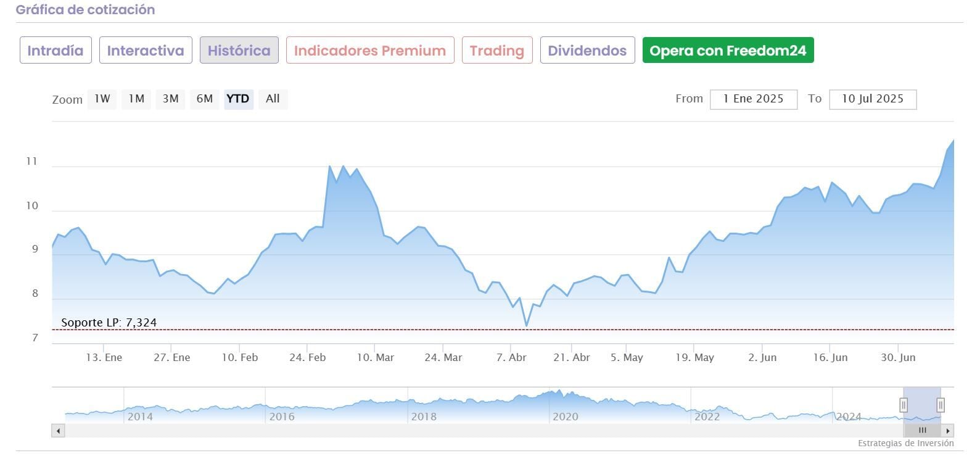The image size is (980, 461).
Task: Select the 1W zoom range
Action: pos(102,99)
